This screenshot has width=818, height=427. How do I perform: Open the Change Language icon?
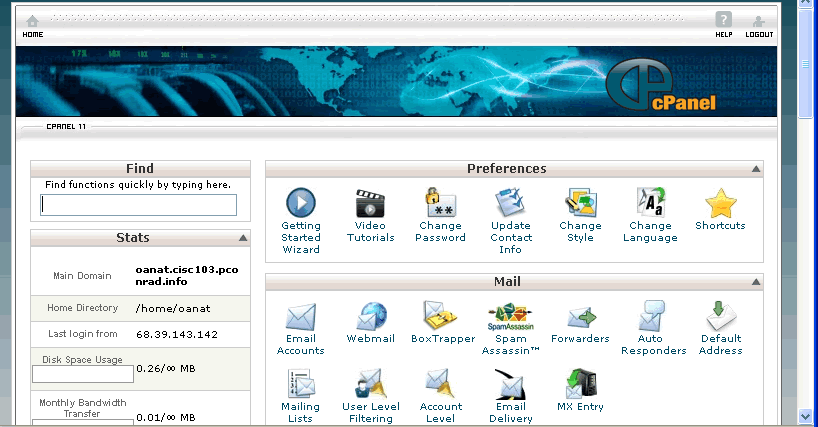point(650,202)
